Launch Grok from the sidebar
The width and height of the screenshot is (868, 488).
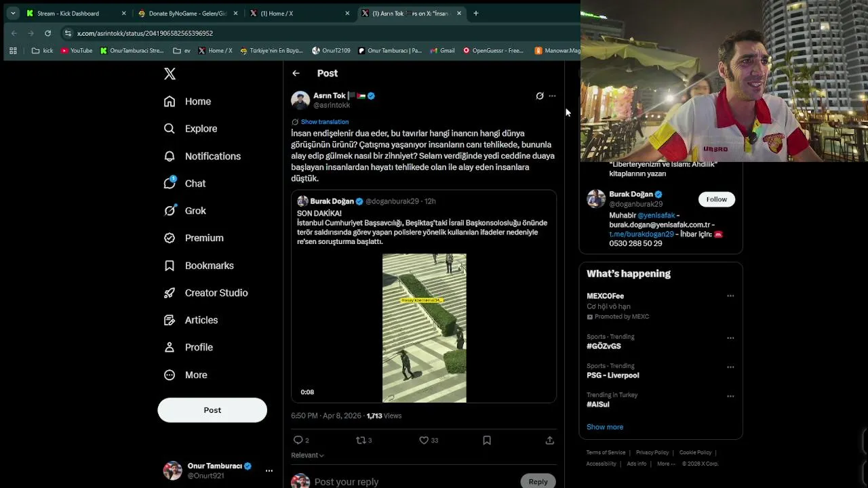(x=184, y=211)
